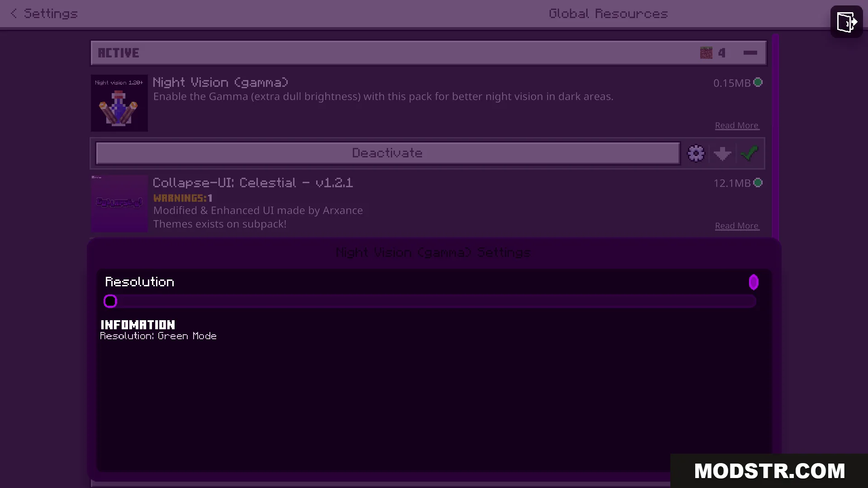
Task: Click the Night Vision green status dot
Action: 758,82
